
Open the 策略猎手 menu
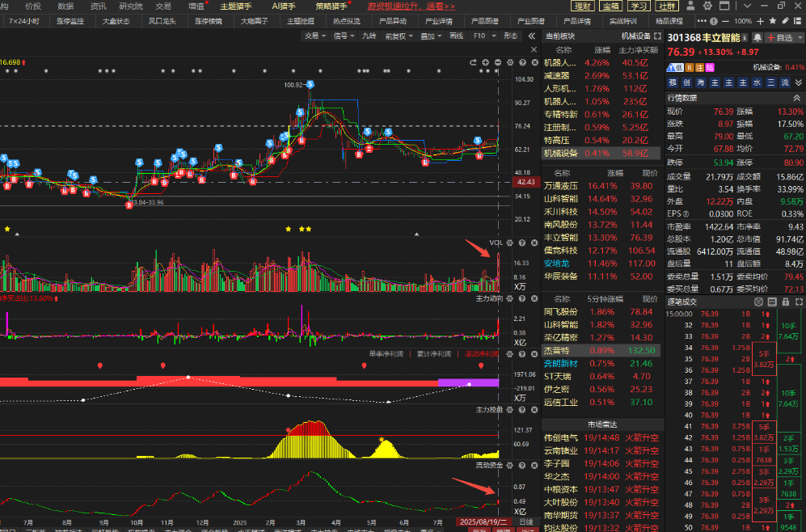(331, 6)
